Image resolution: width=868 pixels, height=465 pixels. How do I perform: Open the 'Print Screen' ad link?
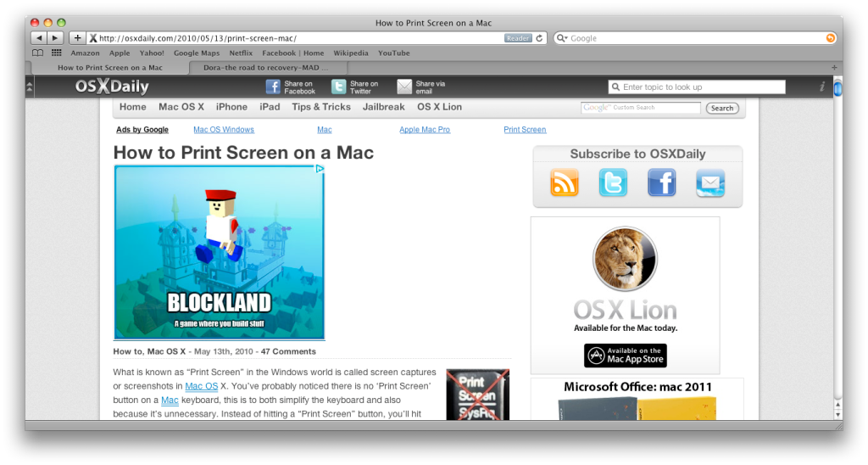click(525, 130)
